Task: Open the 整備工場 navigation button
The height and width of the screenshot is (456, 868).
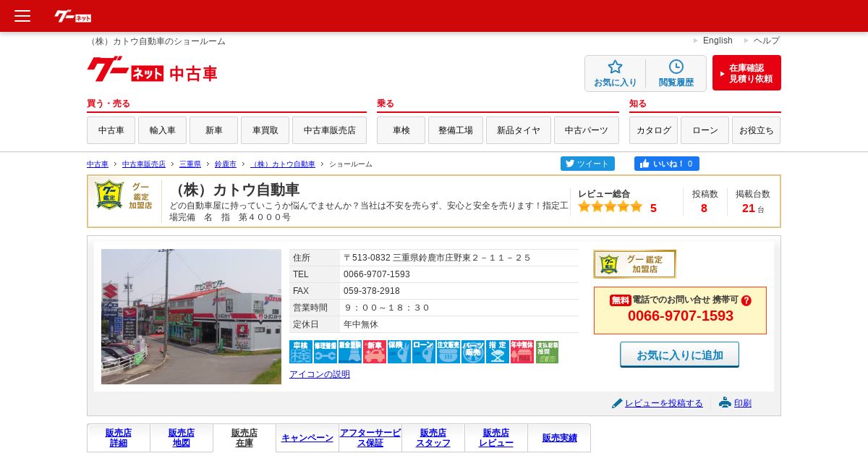Action: pyautogui.click(x=456, y=130)
